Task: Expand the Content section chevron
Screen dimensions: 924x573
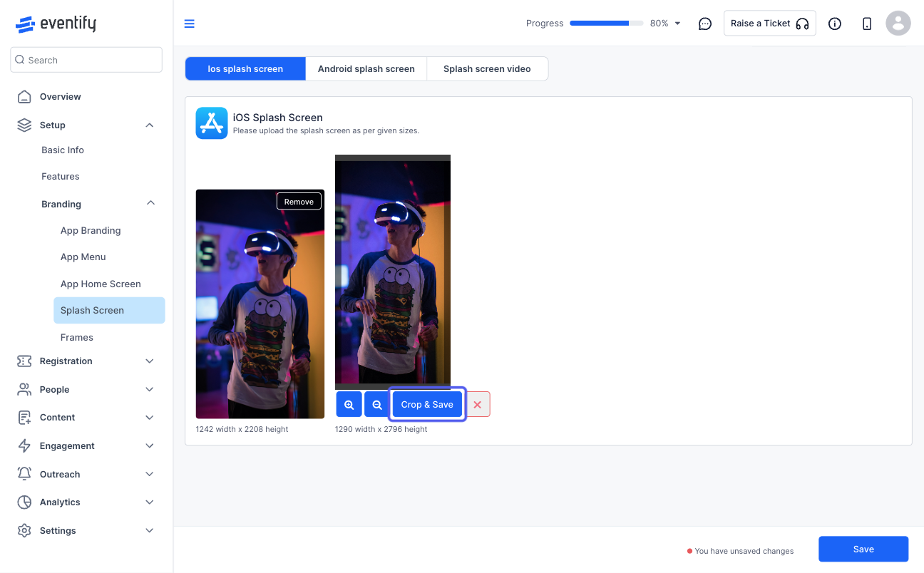Action: click(150, 418)
